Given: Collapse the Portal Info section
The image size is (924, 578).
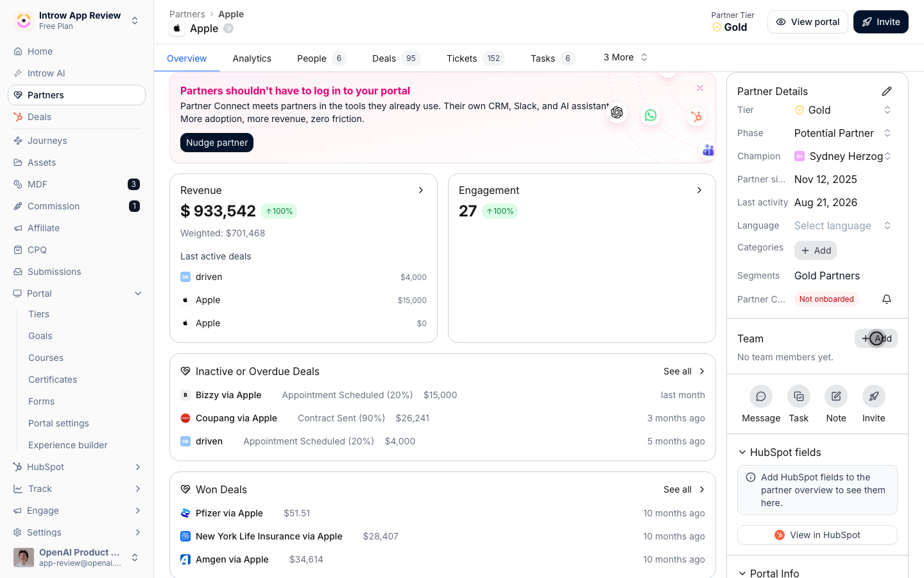Looking at the screenshot, I should coord(742,573).
